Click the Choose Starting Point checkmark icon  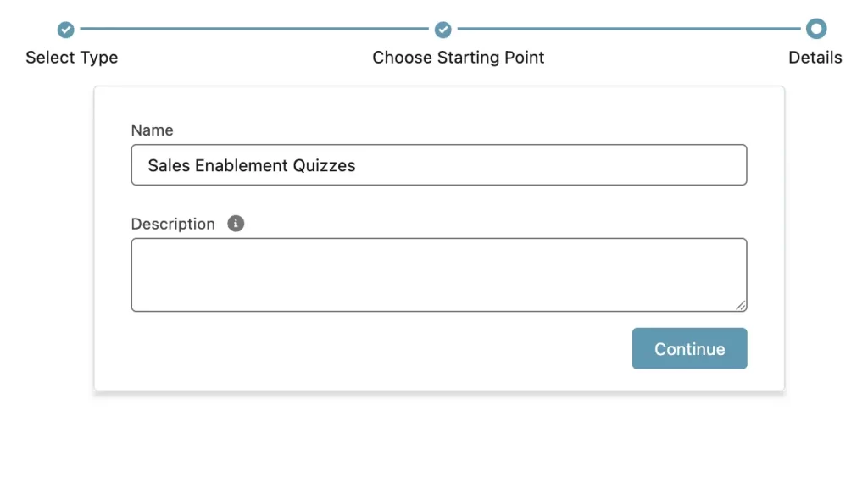click(x=442, y=30)
